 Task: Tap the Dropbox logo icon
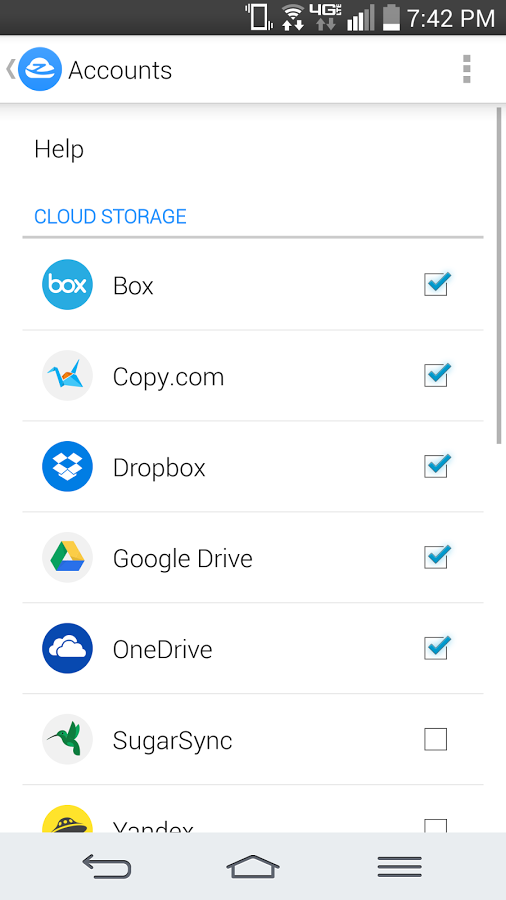(x=68, y=467)
